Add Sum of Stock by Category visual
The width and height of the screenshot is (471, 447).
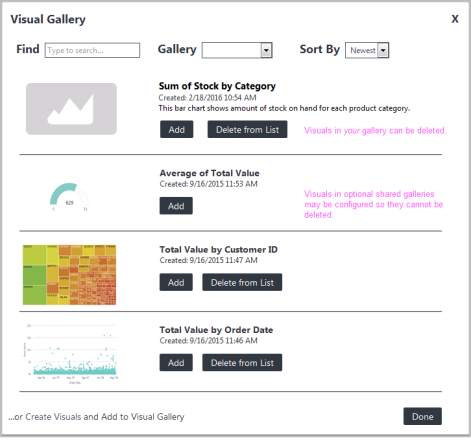coord(177,129)
